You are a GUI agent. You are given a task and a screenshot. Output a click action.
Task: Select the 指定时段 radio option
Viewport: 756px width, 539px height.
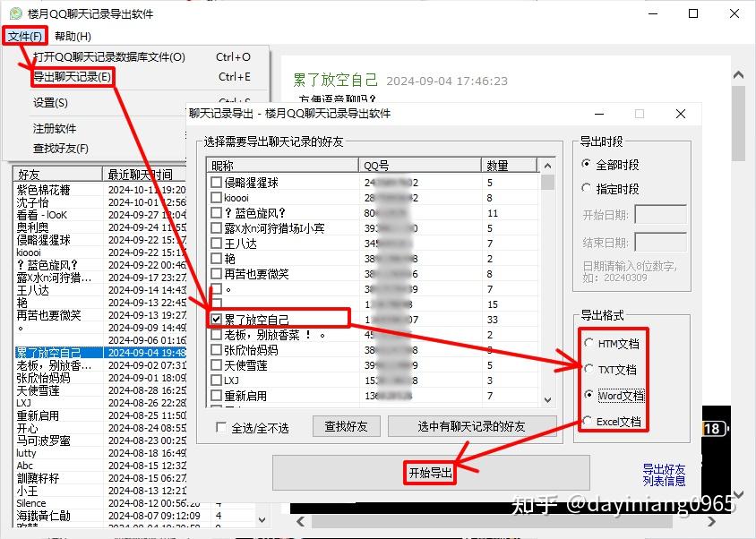587,188
